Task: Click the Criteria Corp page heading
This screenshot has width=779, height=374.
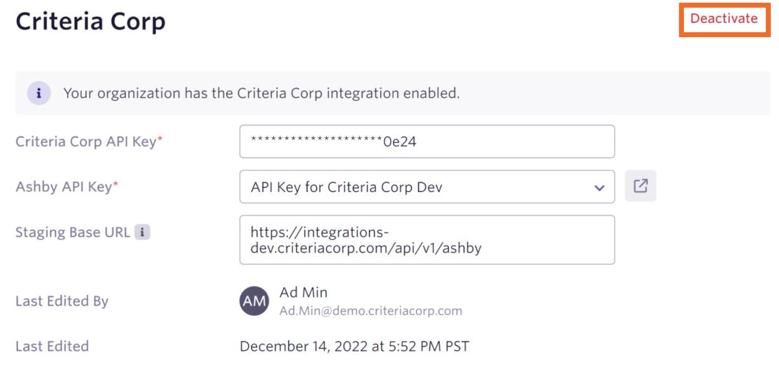Action: click(90, 22)
